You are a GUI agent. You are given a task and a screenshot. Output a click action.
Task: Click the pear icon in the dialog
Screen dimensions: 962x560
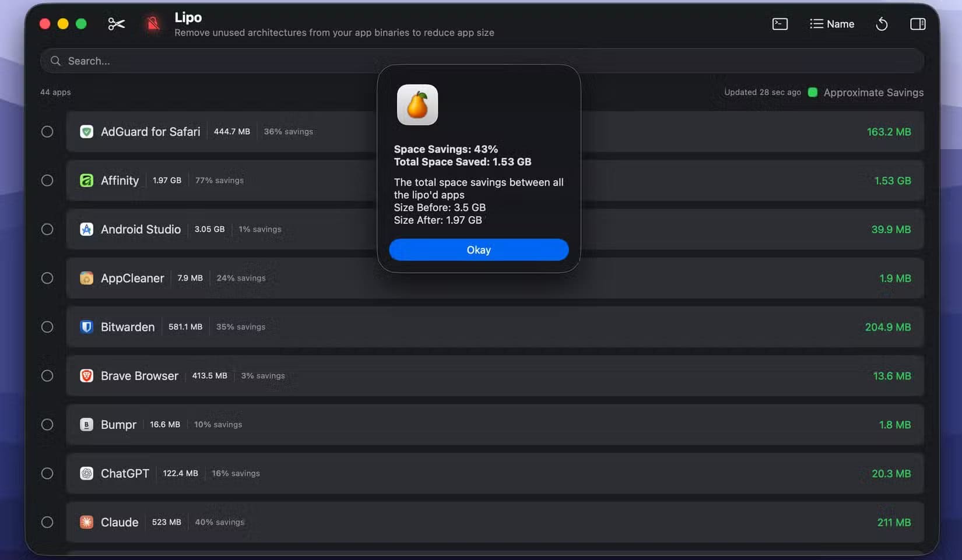pyautogui.click(x=417, y=105)
